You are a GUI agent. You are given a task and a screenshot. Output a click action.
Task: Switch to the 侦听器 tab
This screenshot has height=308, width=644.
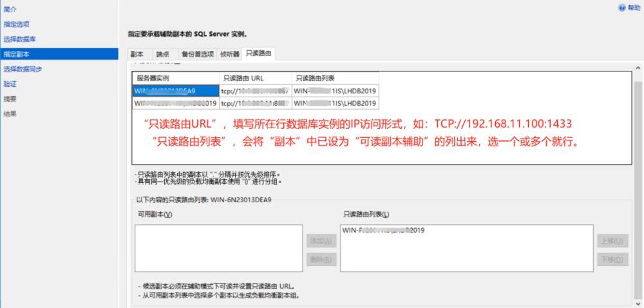point(230,54)
